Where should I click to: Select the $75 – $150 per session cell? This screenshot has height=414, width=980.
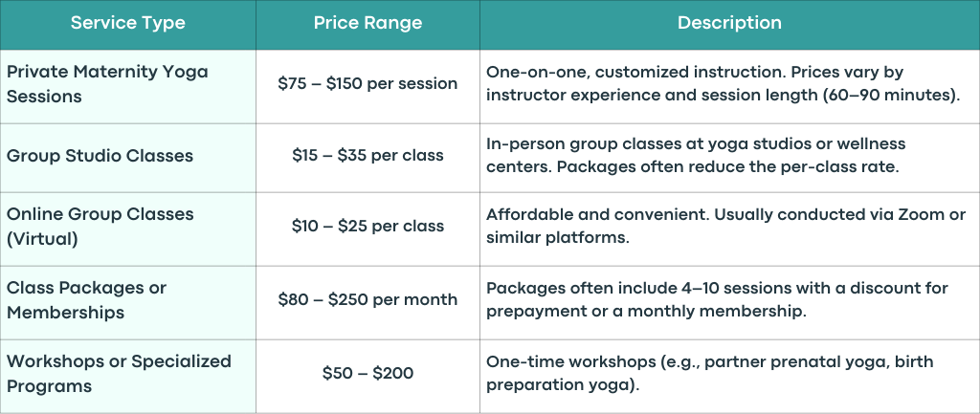[367, 86]
